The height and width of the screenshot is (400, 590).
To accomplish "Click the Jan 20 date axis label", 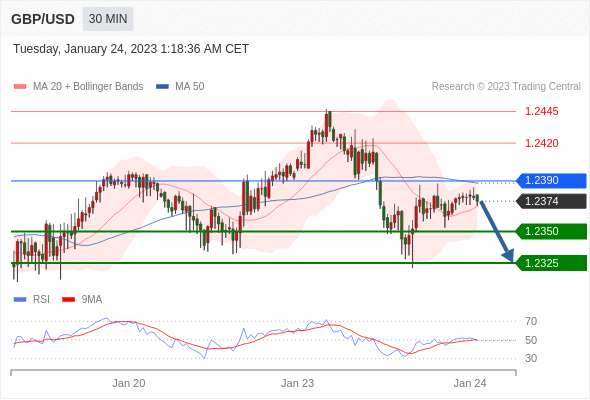I will [x=129, y=383].
